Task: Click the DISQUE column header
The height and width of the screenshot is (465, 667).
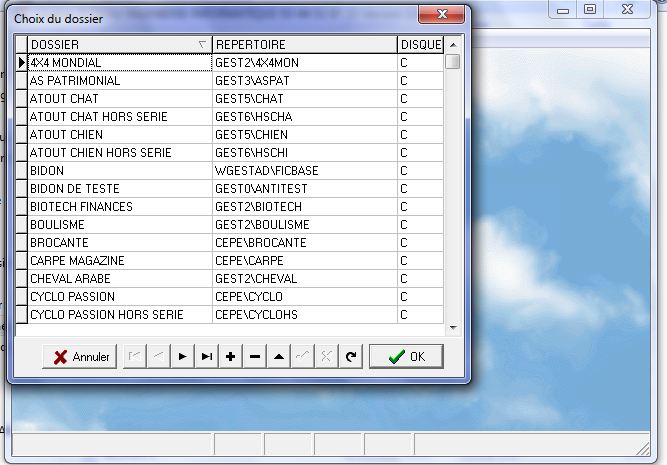Action: point(420,45)
